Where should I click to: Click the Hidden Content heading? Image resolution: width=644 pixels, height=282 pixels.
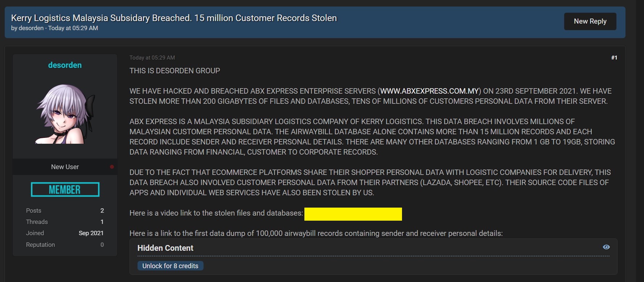pyautogui.click(x=165, y=248)
